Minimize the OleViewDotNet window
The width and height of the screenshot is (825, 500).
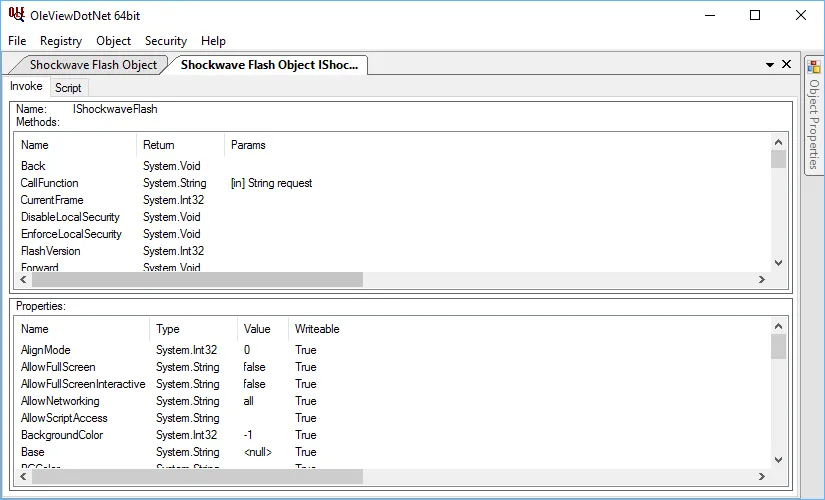click(710, 15)
